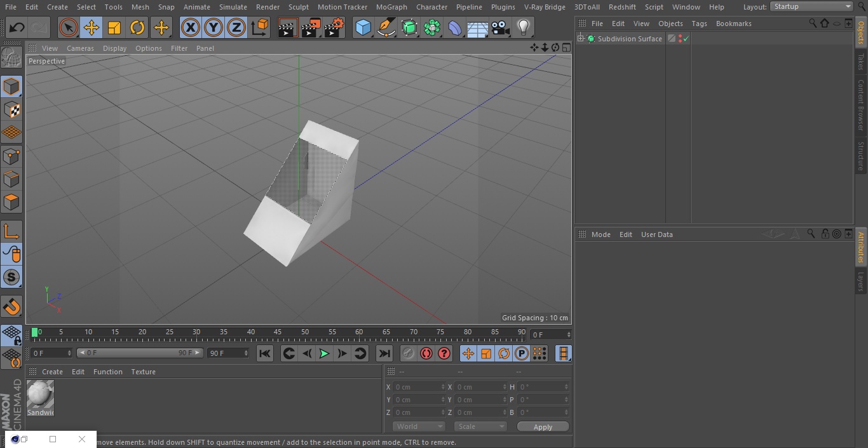
Task: Switch the coordinate system icon
Action: [x=260, y=27]
